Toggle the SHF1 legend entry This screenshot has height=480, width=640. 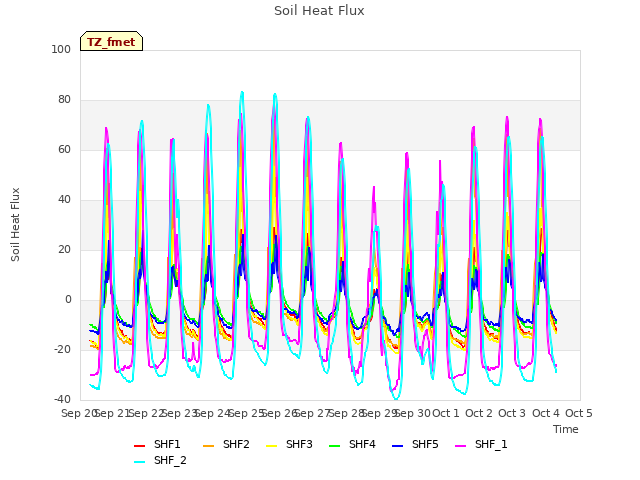tap(157, 444)
